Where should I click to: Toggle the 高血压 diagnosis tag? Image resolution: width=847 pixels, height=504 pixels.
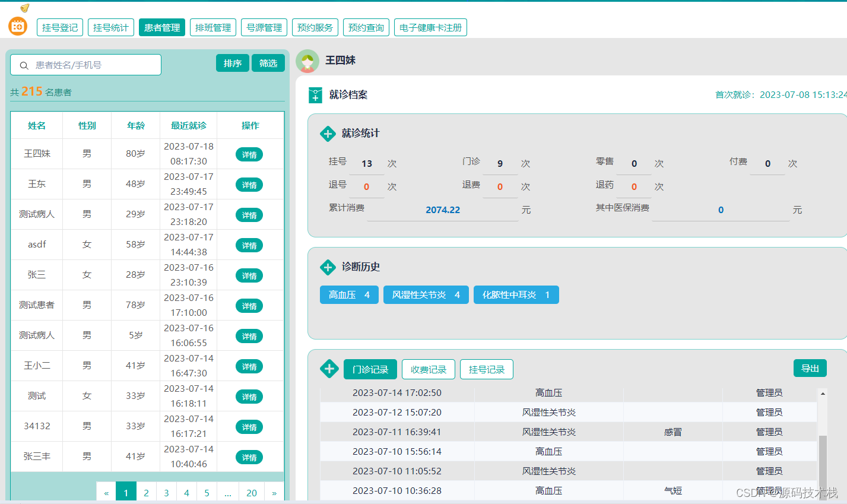pyautogui.click(x=349, y=294)
